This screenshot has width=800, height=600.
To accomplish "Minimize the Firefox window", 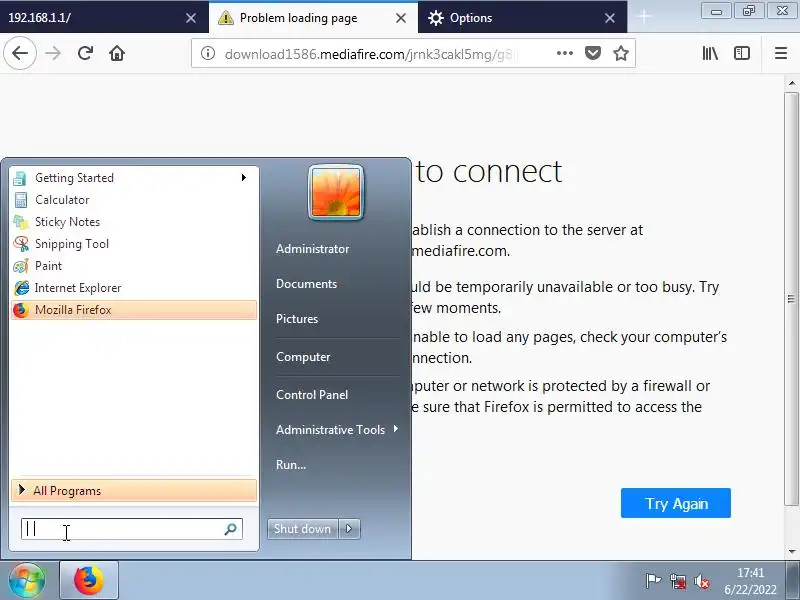I will click(x=716, y=11).
